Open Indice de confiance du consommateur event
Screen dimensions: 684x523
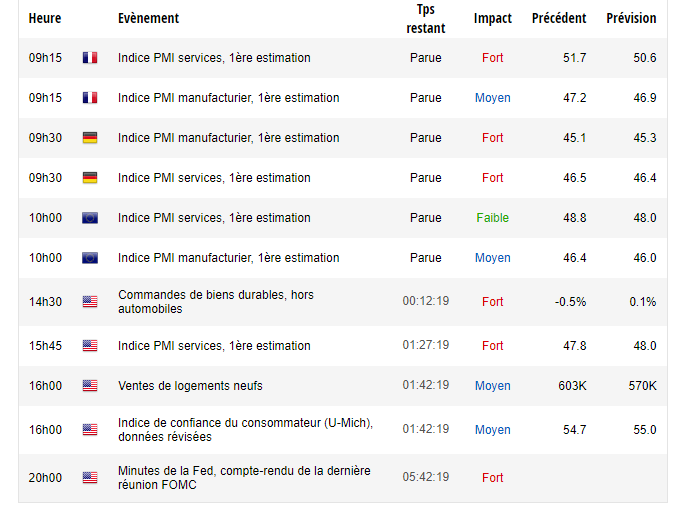click(x=245, y=430)
